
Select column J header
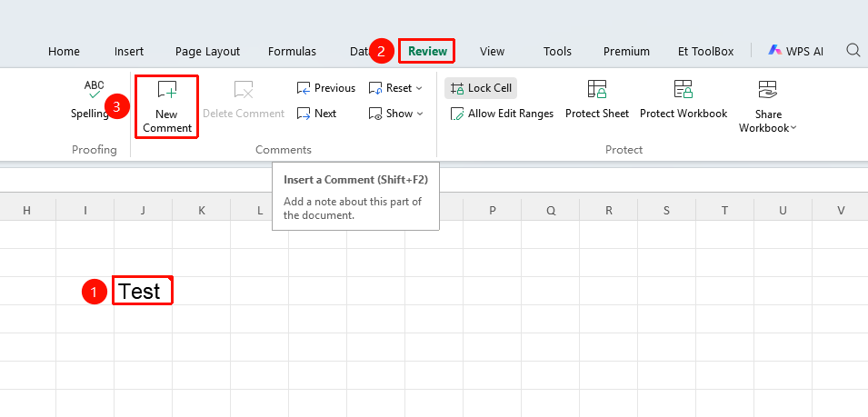[144, 210]
